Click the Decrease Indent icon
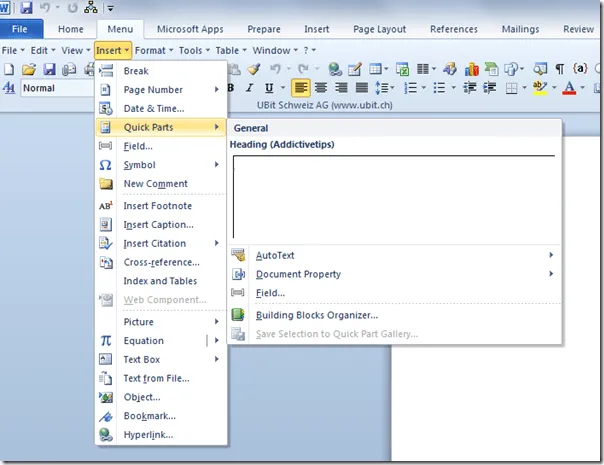Screen dimensions: 604x465 tap(470, 88)
